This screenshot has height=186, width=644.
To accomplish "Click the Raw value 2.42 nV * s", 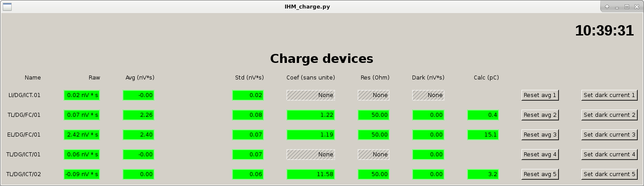I will click(82, 134).
